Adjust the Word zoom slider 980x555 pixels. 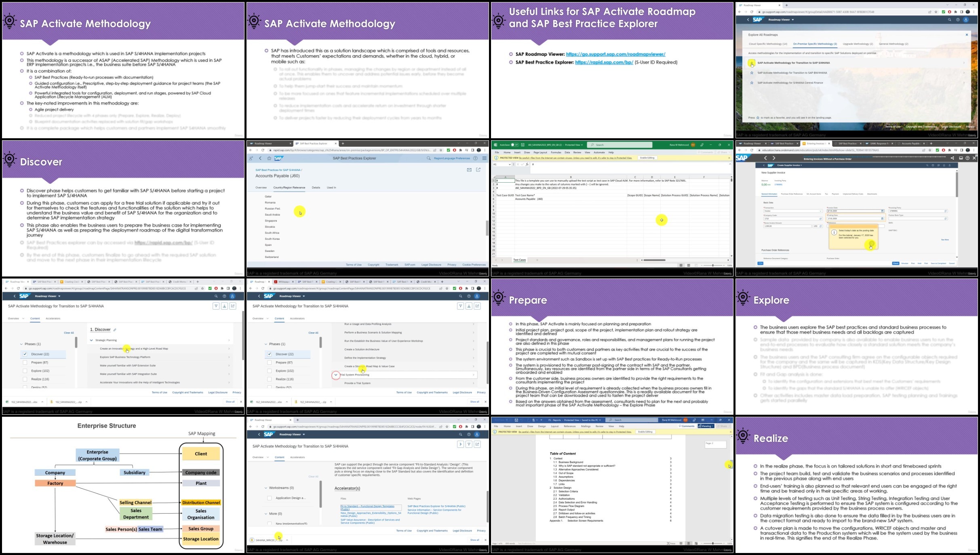pos(712,543)
